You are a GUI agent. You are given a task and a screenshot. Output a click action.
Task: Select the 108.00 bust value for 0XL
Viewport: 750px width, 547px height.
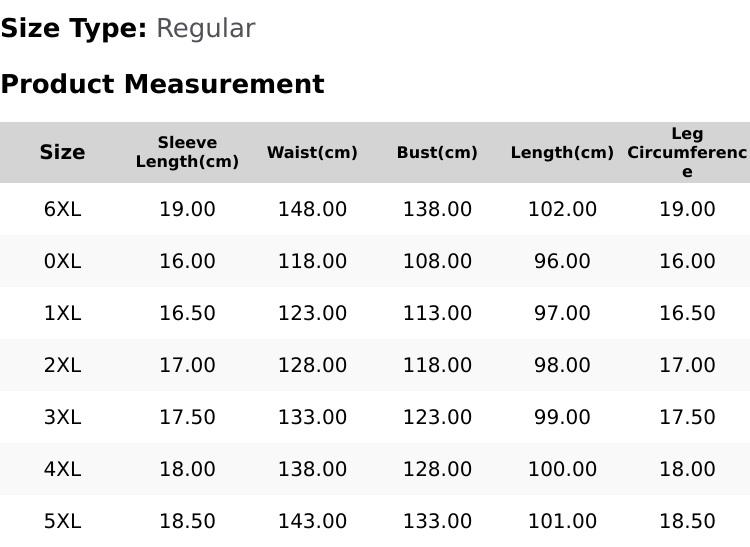[437, 261]
